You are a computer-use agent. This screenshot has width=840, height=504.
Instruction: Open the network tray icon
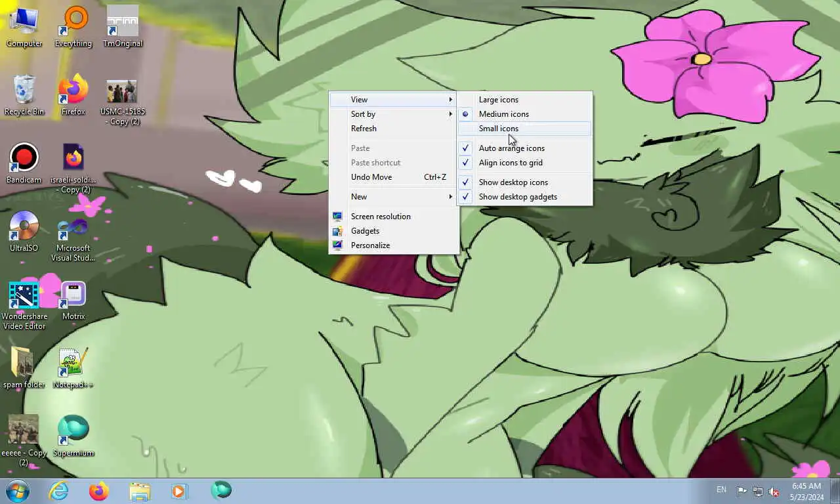coord(758,491)
